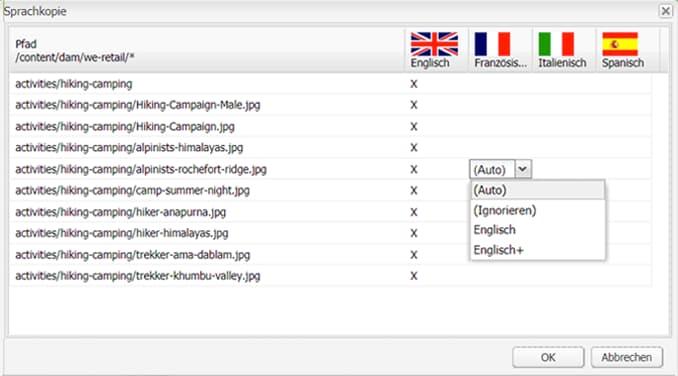
Task: Click English X for Hiking-Campaign.jpg
Action: (x=414, y=127)
